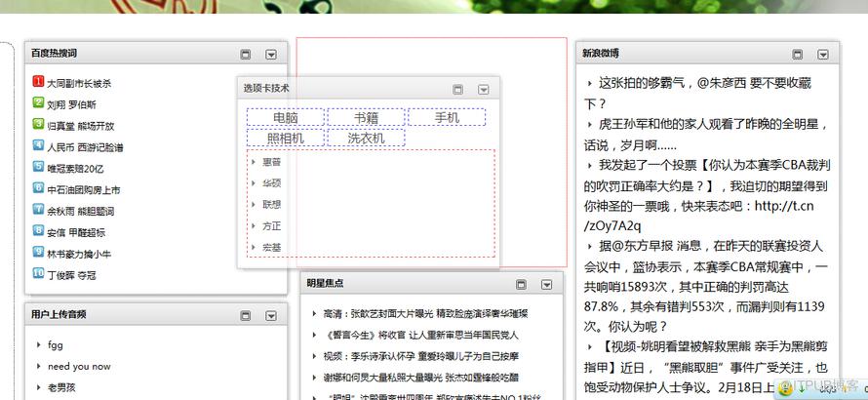The image size is (868, 400).
Task: Click the 百度热搜词 widget title
Action: 54,54
